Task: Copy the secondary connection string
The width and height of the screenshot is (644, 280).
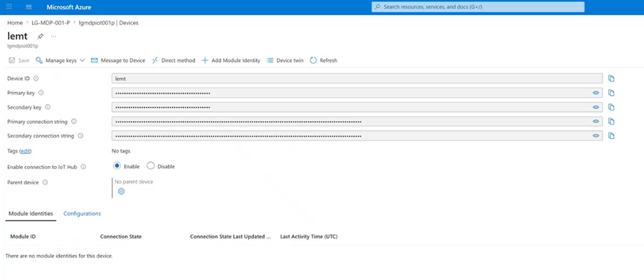Action: 611,136
